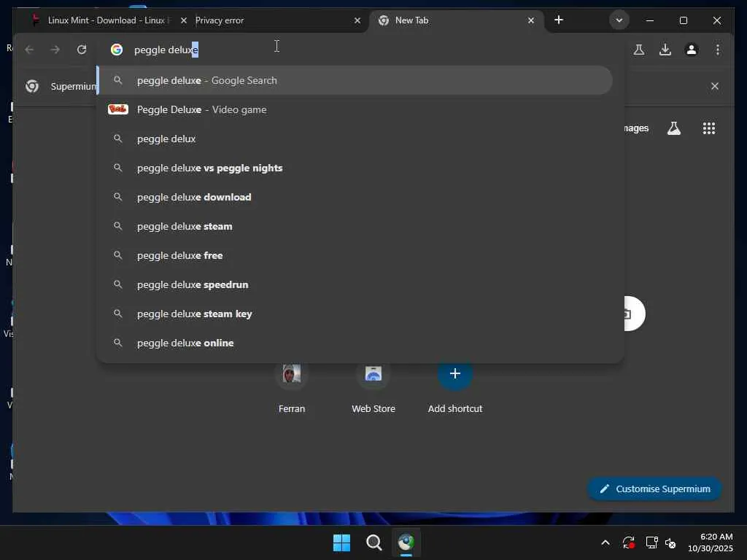Open the downloads icon in toolbar
This screenshot has width=747, height=560.
pyautogui.click(x=665, y=50)
